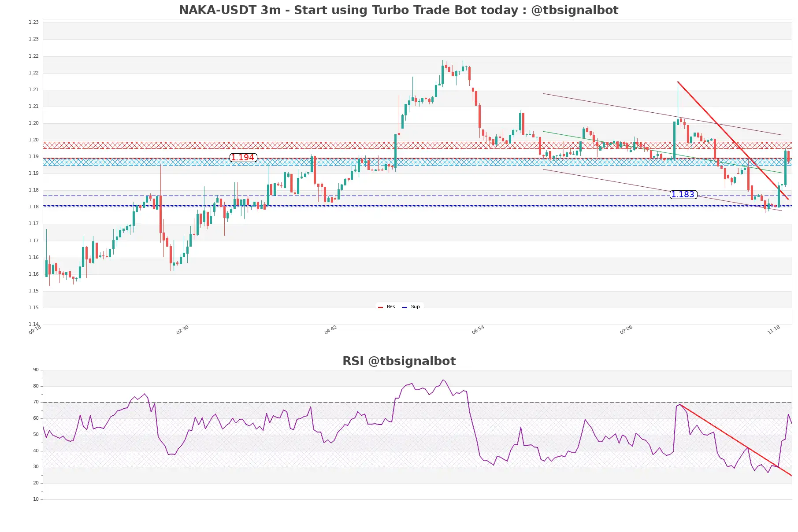The height and width of the screenshot is (532, 798).
Task: Click the NAKA-USDT 3m chart title
Action: (398, 10)
